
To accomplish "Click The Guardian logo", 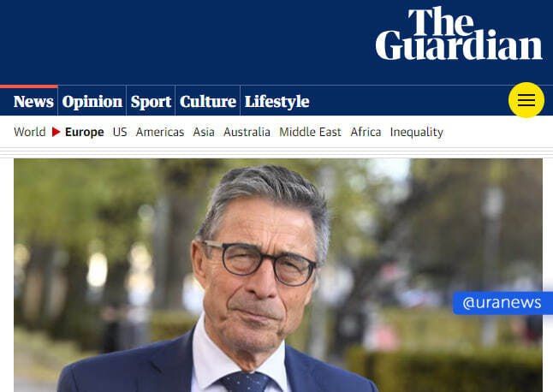I will point(459,34).
